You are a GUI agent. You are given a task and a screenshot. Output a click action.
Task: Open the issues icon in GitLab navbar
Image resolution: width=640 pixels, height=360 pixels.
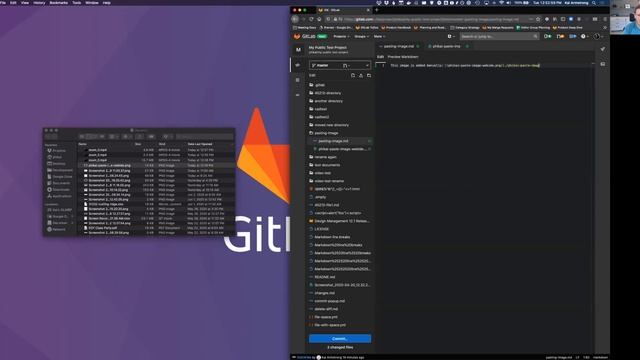click(x=547, y=36)
